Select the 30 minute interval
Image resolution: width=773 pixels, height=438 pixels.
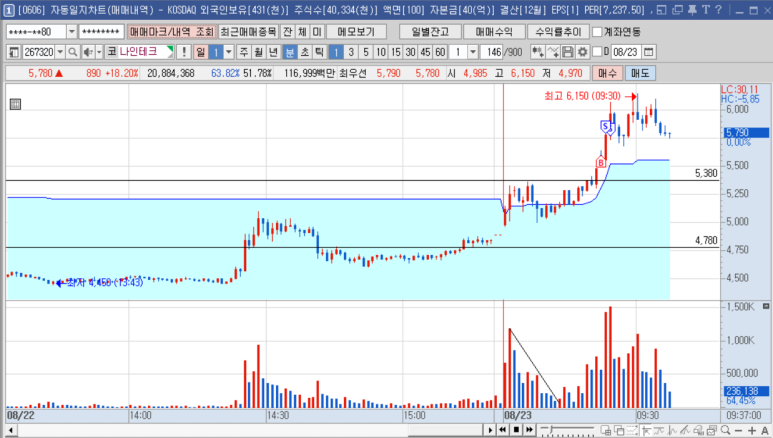tap(410, 52)
